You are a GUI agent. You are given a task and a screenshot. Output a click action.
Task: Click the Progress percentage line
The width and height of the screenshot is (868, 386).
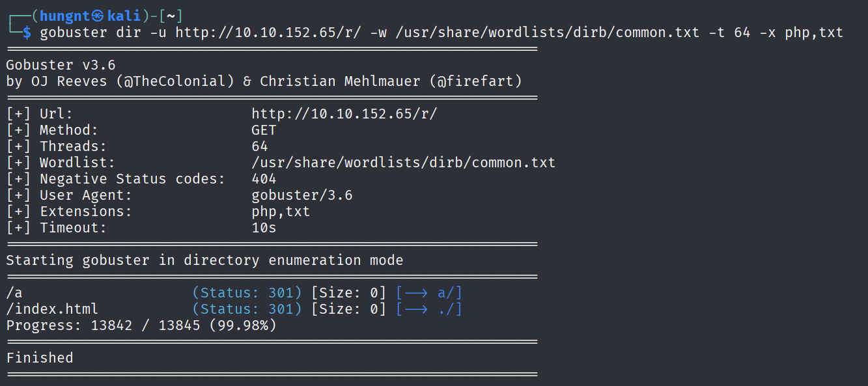(141, 325)
